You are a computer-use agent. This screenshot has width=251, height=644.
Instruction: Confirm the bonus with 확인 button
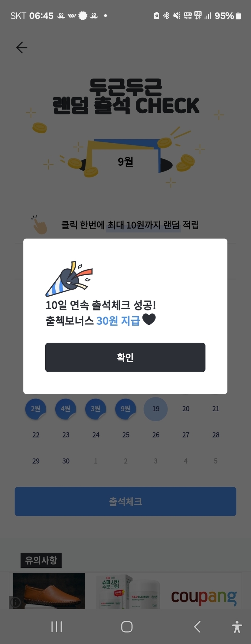pos(125,357)
